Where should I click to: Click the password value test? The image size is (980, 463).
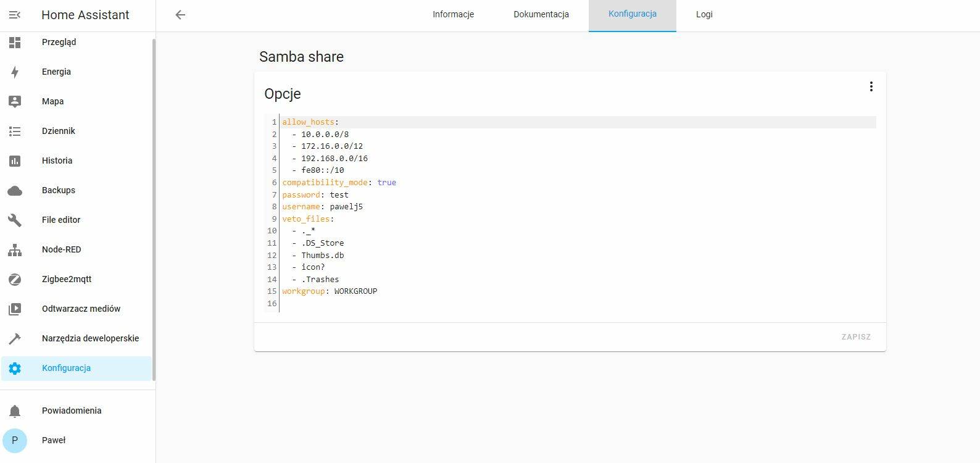[339, 194]
